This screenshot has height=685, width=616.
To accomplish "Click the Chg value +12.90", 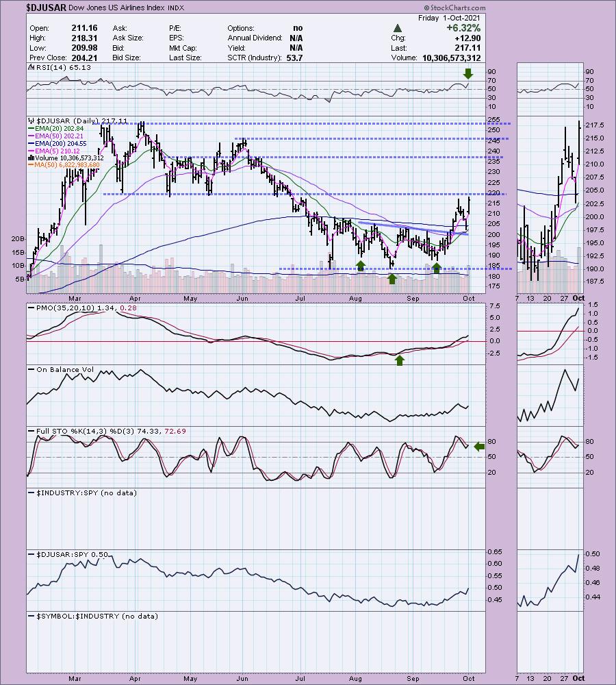I will point(467,38).
